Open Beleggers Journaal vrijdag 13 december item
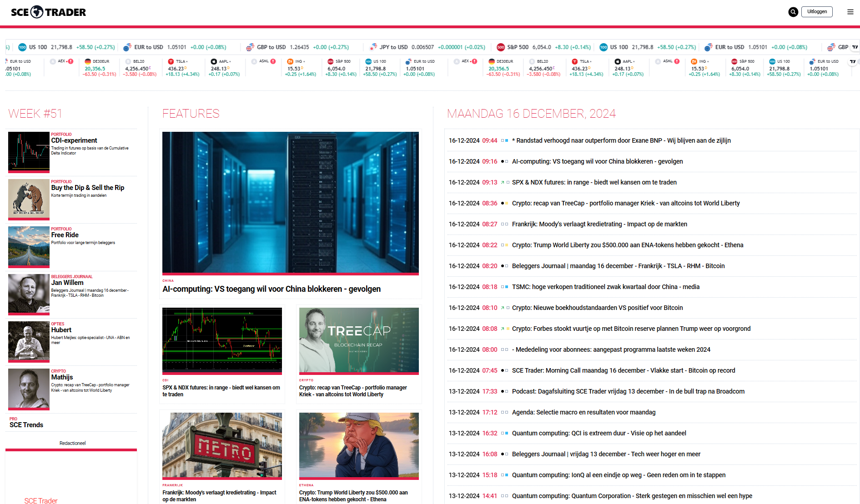Screen dimensions: 860x504 coord(606,454)
